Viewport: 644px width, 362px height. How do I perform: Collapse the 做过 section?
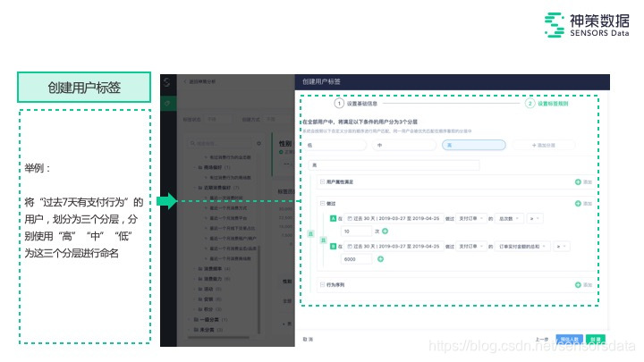322,203
